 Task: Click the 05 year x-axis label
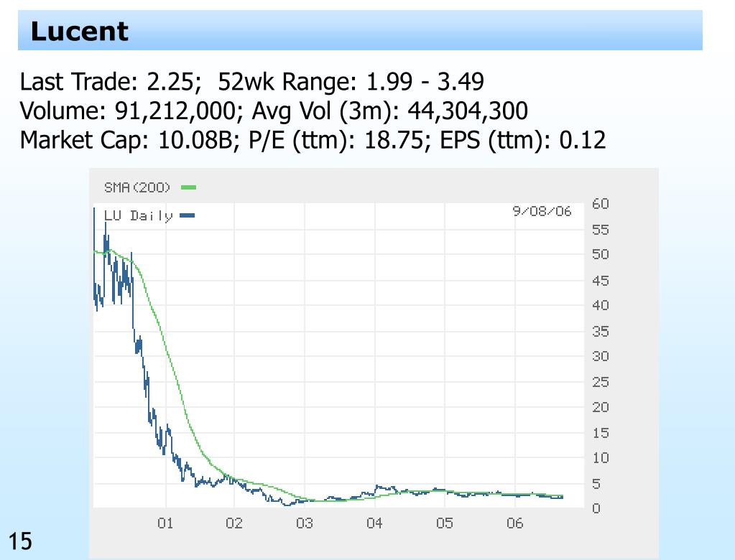tap(444, 523)
